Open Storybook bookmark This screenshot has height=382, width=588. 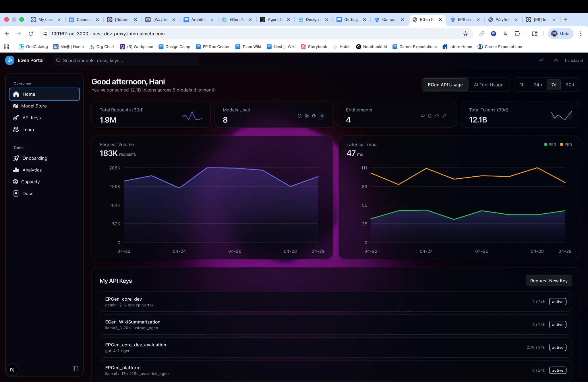[x=314, y=47]
